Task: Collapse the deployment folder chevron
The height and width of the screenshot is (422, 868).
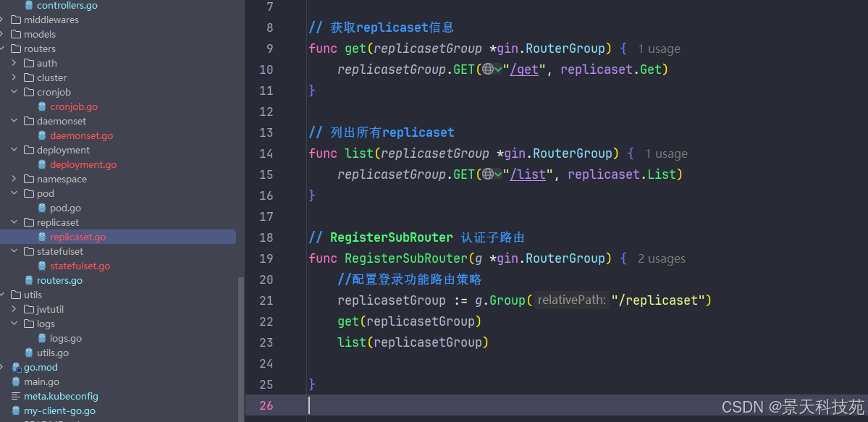Action: [x=15, y=150]
